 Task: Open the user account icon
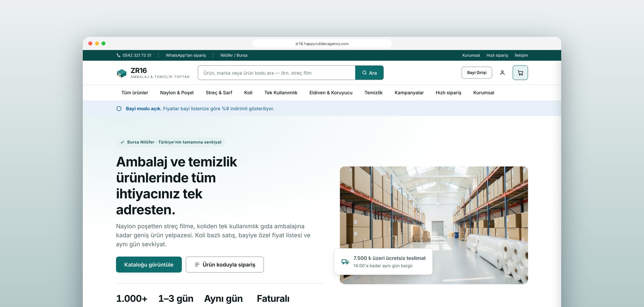502,73
